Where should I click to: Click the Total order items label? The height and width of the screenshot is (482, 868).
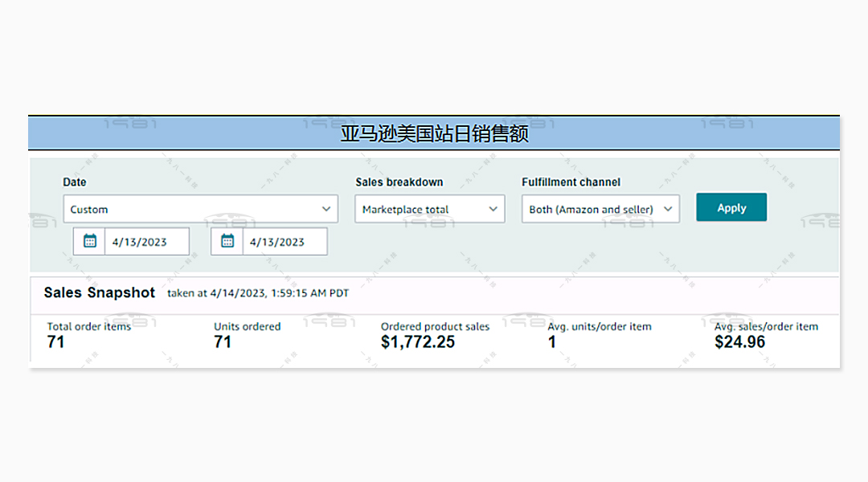pyautogui.click(x=88, y=326)
